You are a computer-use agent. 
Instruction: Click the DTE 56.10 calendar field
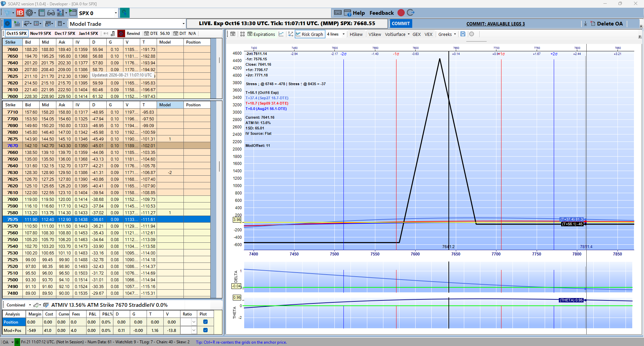[x=157, y=34]
